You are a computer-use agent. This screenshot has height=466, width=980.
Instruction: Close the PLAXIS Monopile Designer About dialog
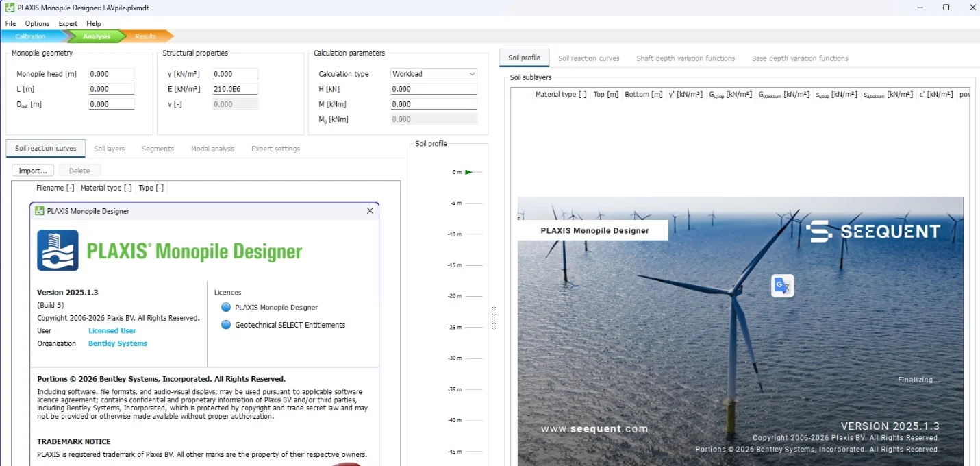(x=370, y=211)
